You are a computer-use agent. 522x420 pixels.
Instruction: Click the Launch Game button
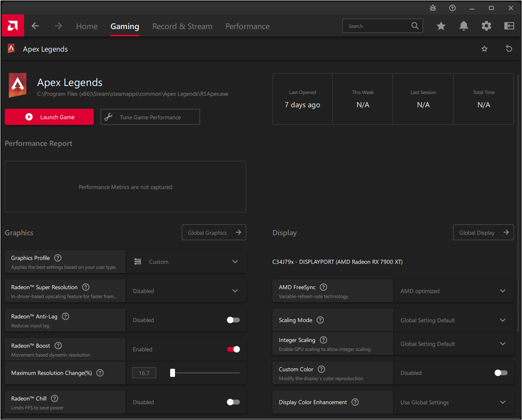pos(49,117)
